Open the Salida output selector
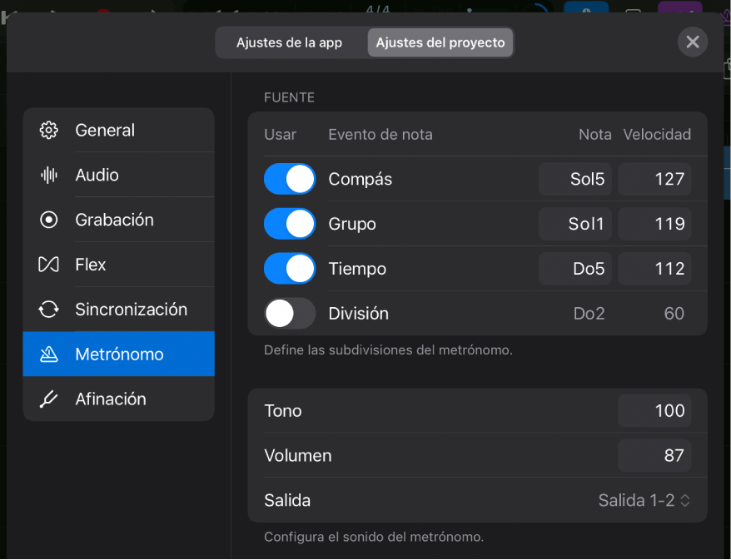 click(641, 500)
